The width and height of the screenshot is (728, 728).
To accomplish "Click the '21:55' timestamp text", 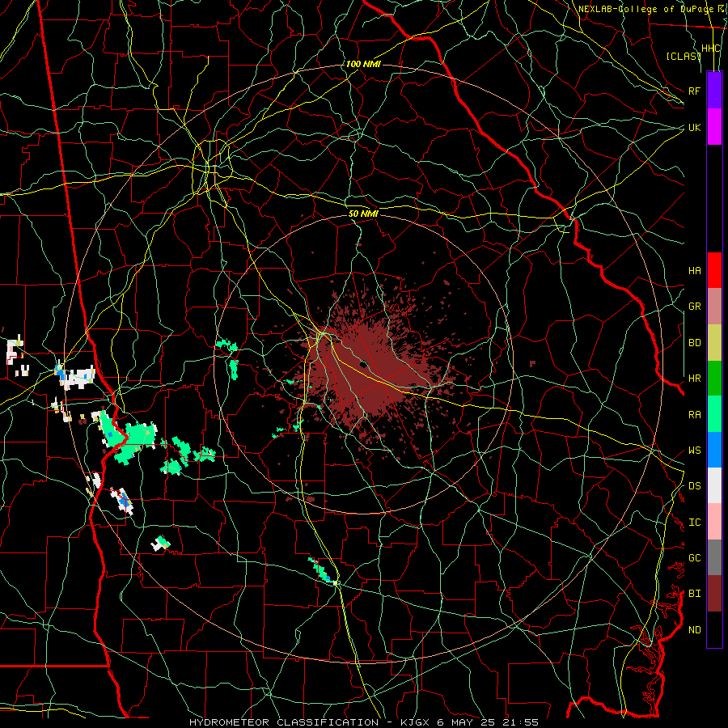I will [520, 722].
